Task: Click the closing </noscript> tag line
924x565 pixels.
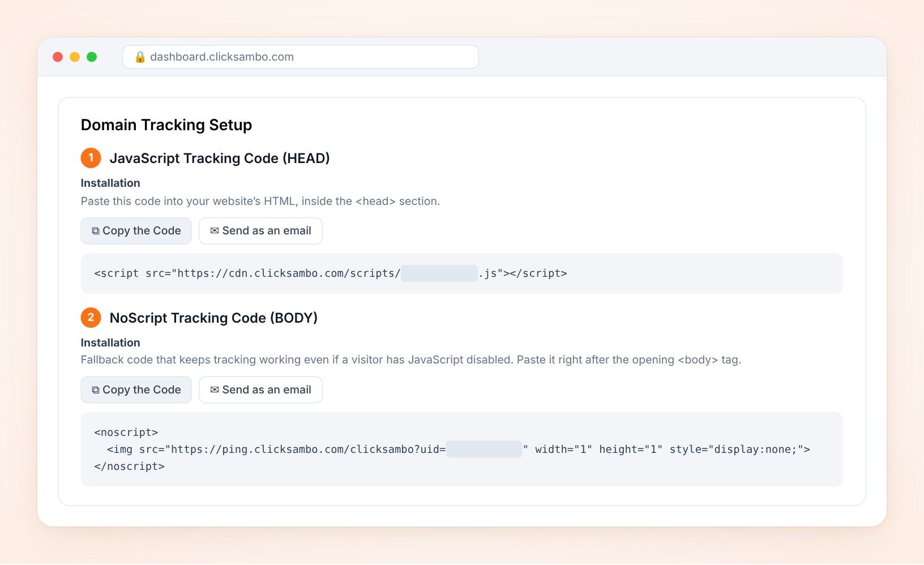Action: click(130, 466)
